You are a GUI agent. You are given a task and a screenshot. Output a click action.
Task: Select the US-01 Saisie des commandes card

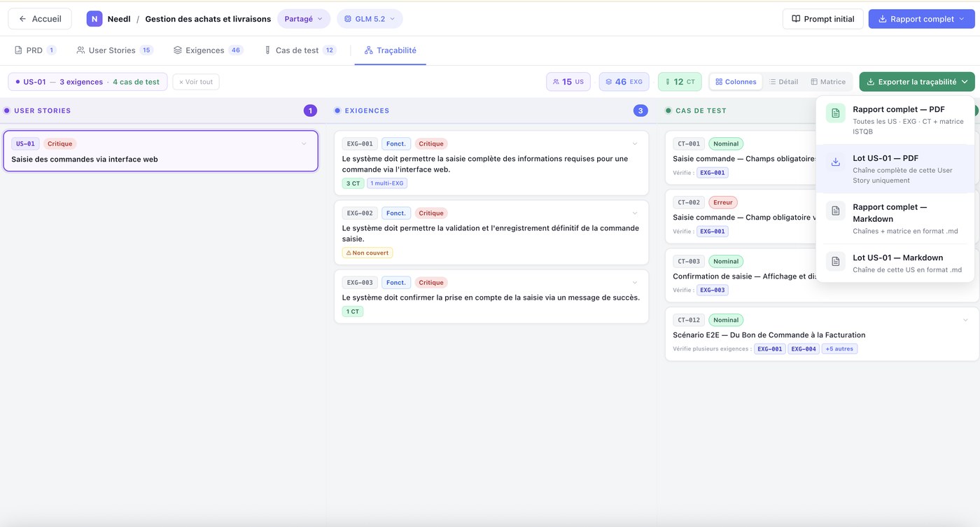[x=160, y=151]
